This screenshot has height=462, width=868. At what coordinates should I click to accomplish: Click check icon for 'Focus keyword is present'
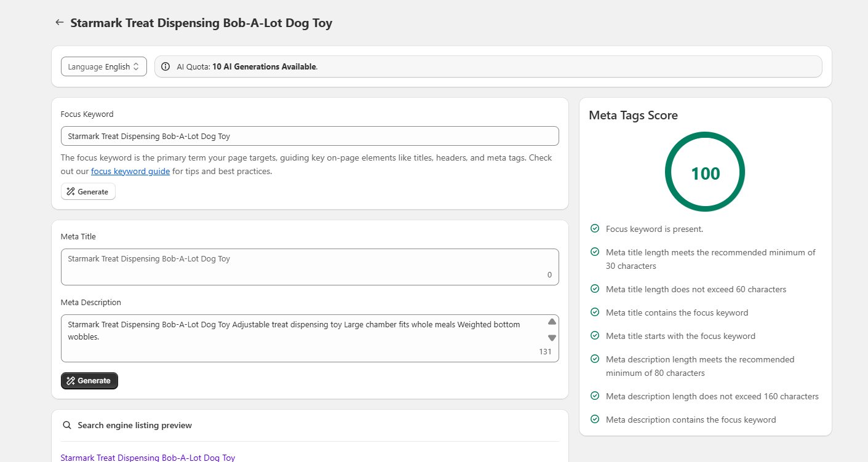(x=595, y=228)
